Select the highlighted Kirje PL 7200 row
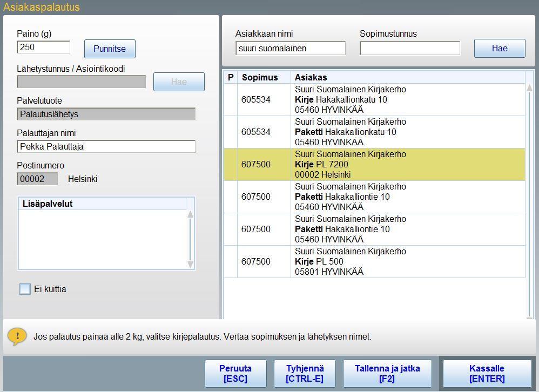Image resolution: width=539 pixels, height=392 pixels. click(x=374, y=164)
